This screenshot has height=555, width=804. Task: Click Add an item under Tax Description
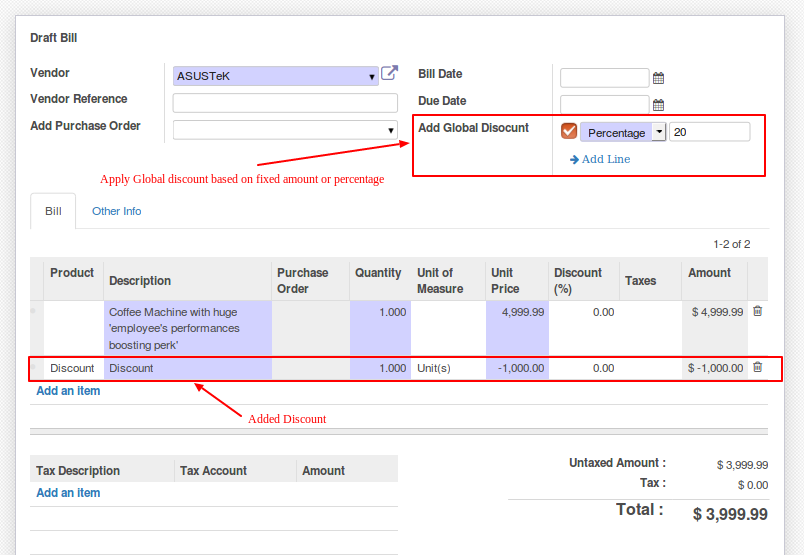pyautogui.click(x=68, y=493)
